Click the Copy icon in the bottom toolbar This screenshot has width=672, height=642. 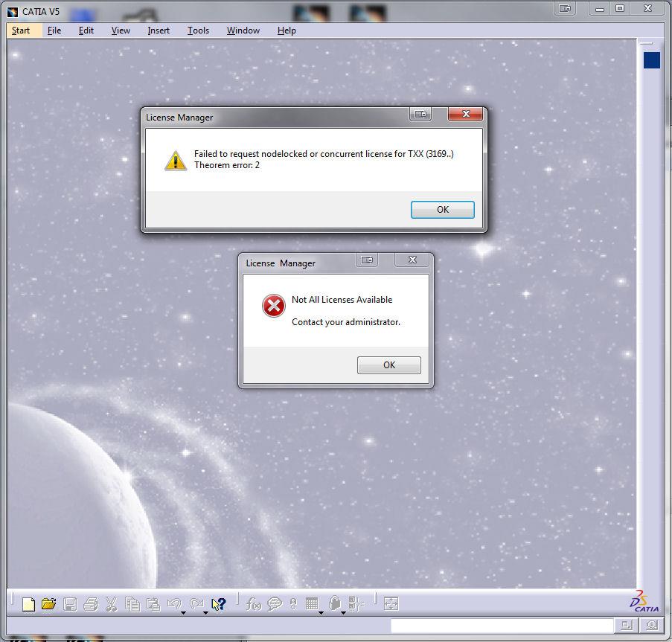(132, 604)
